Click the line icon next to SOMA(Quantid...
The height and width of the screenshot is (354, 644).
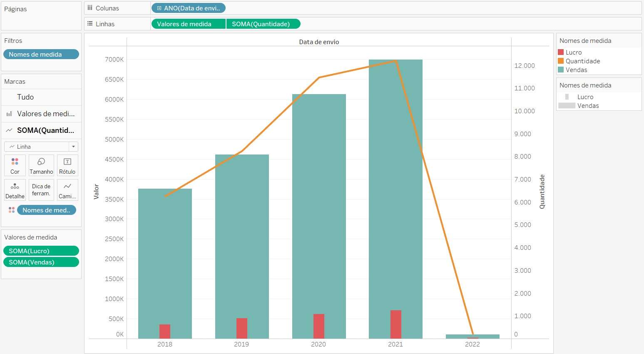pos(9,130)
